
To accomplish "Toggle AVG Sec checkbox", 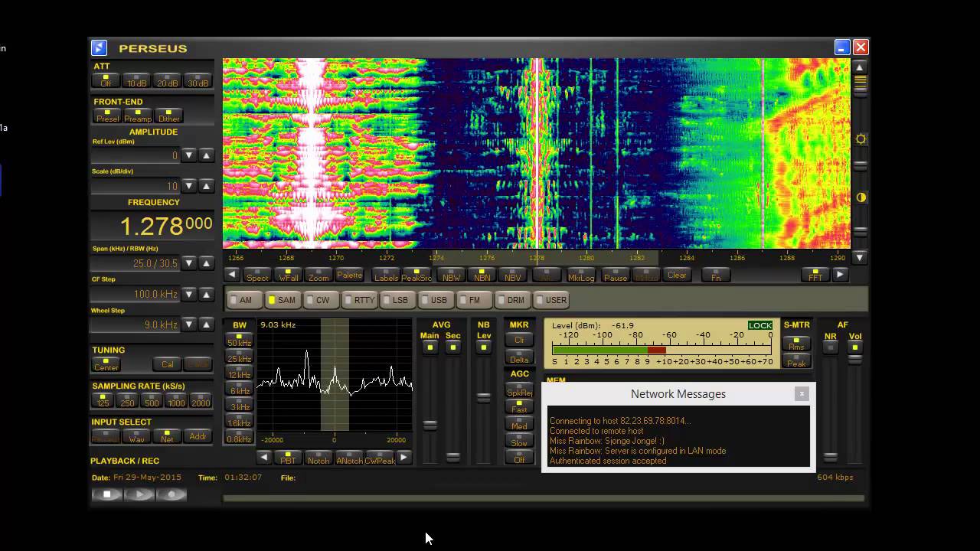I will 453,347.
